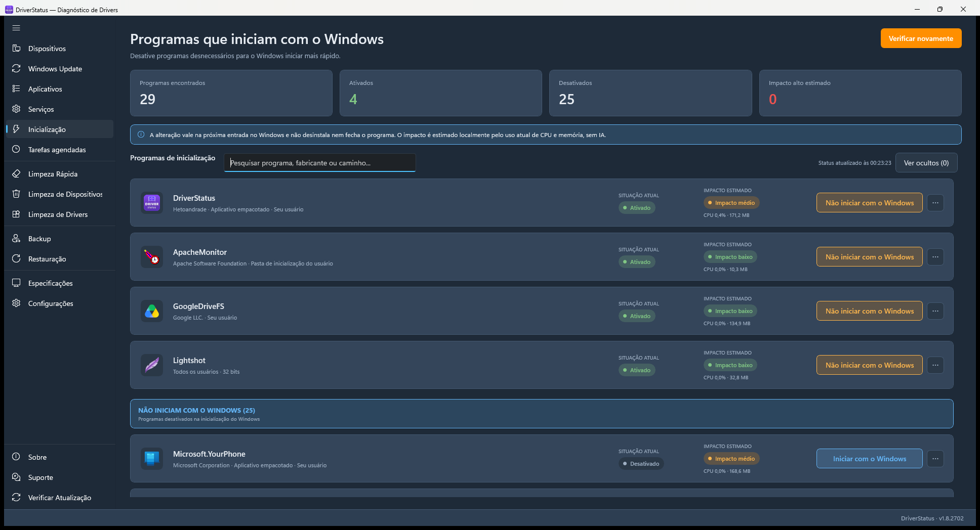980x530 pixels.
Task: Click the GoogleDriveFS app icon
Action: coord(152,311)
